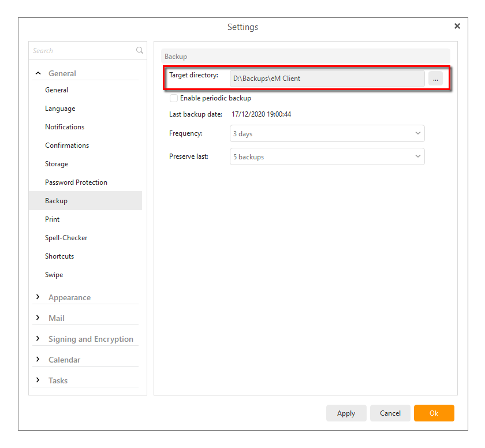Open the Frequency dropdown showing 3 days
This screenshot has width=485, height=448.
click(327, 133)
